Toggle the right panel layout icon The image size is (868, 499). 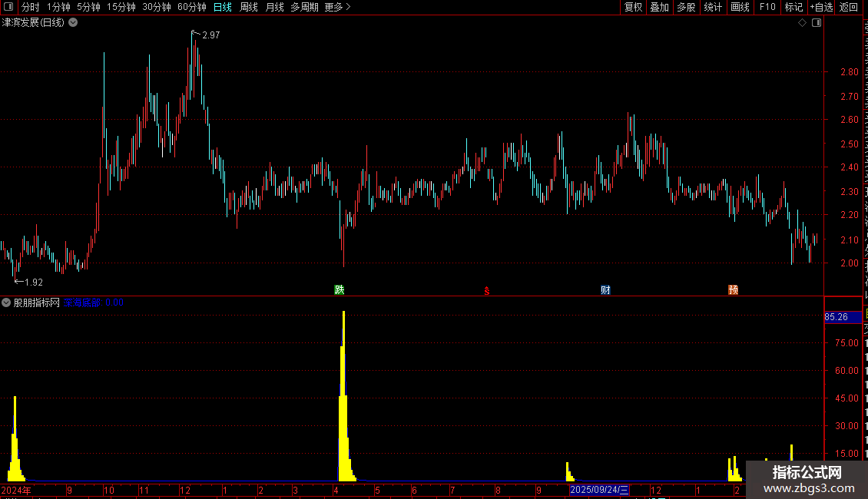click(817, 23)
